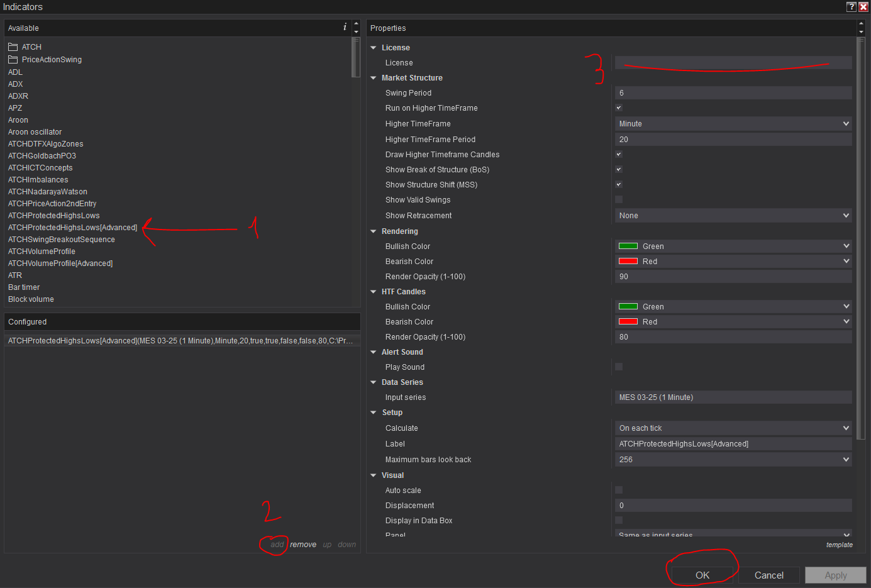
Task: Click the Swing Period field
Action: click(x=733, y=93)
